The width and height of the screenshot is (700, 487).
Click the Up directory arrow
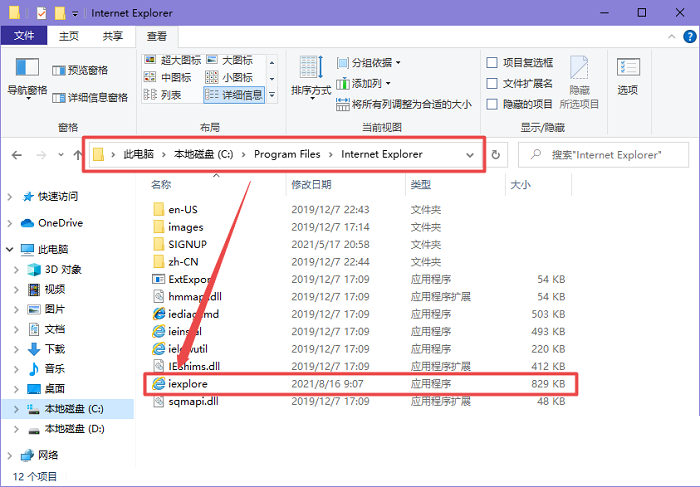(x=78, y=155)
